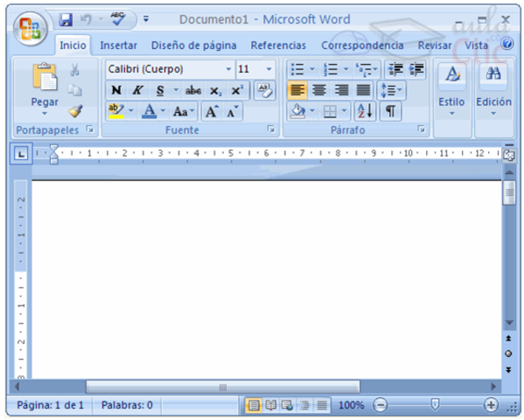
Task: Click the Palabras: 0 word count
Action: point(127,405)
